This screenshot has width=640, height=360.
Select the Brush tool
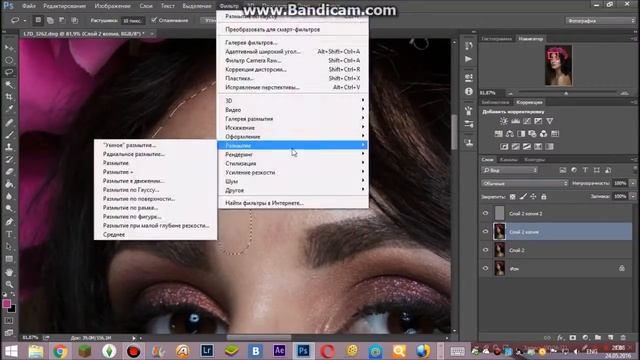pyautogui.click(x=9, y=134)
